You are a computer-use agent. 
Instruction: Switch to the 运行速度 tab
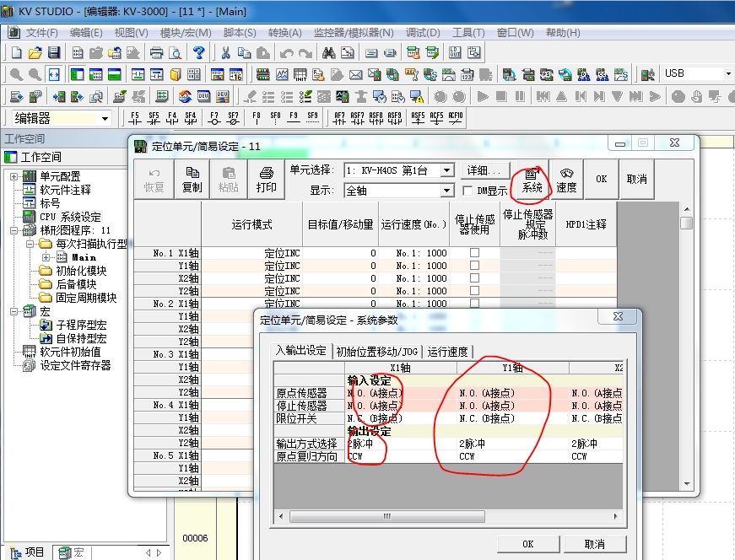[447, 352]
